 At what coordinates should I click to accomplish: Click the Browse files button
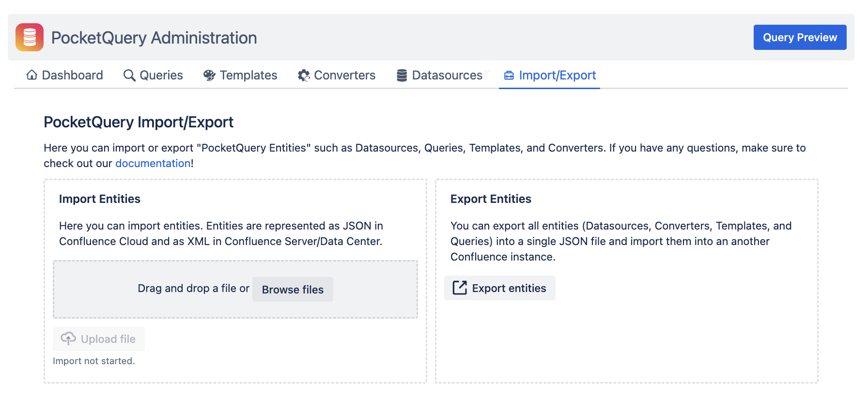tap(293, 290)
